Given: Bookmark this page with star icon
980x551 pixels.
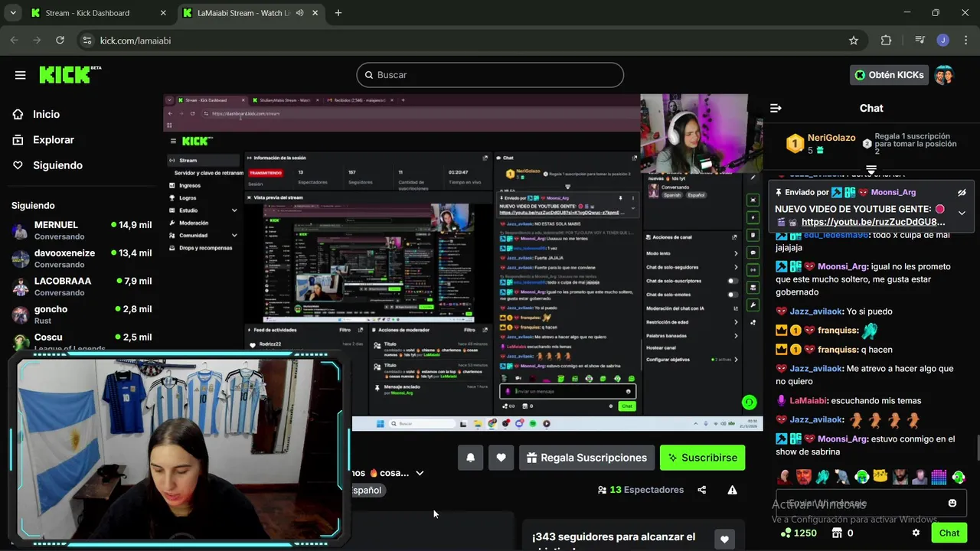Looking at the screenshot, I should click(854, 40).
